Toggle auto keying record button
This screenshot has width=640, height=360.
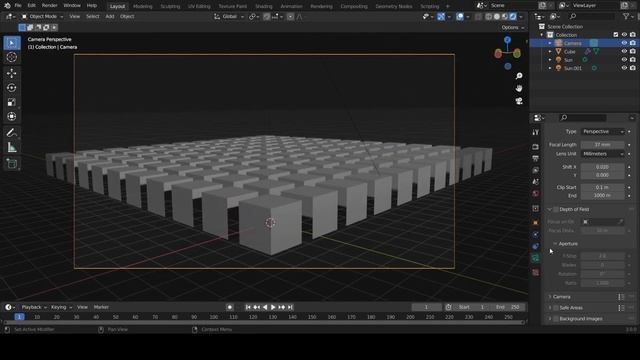[x=230, y=307]
